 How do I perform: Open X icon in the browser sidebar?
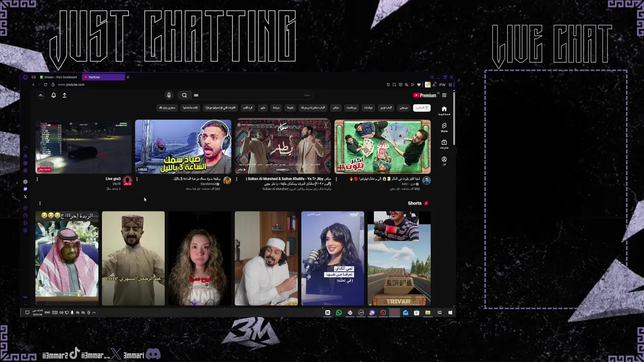[25, 197]
